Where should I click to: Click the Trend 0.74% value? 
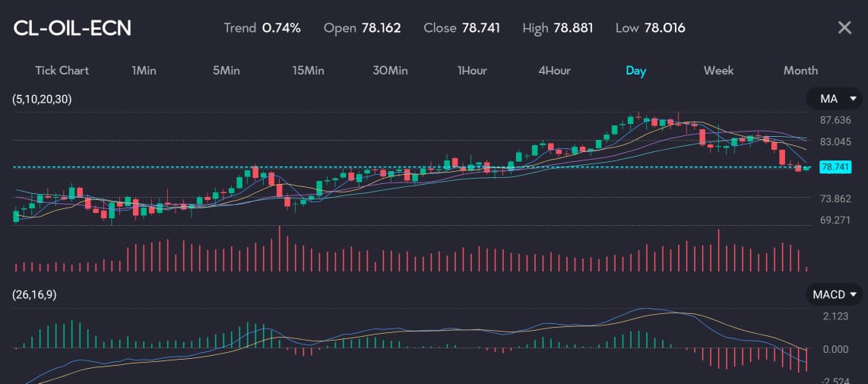tap(262, 28)
